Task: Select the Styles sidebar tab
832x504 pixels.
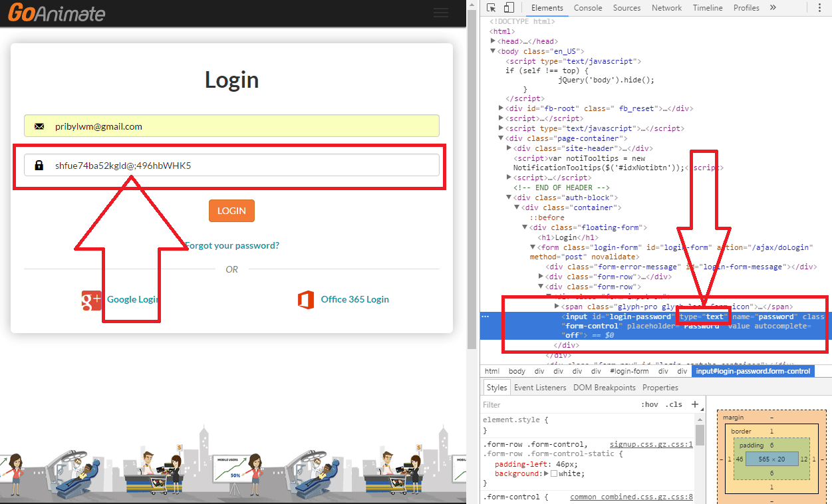Action: coord(496,388)
